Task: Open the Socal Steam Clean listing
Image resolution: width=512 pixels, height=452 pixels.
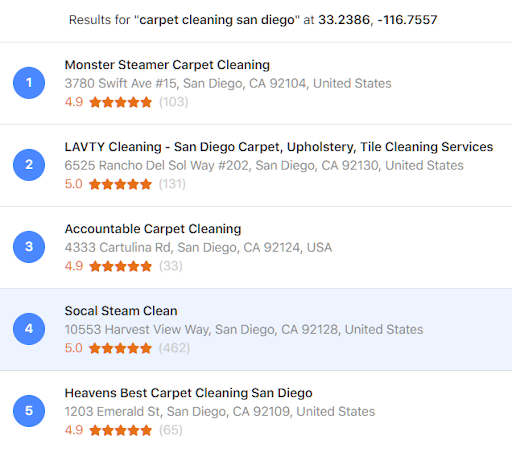Action: click(121, 311)
